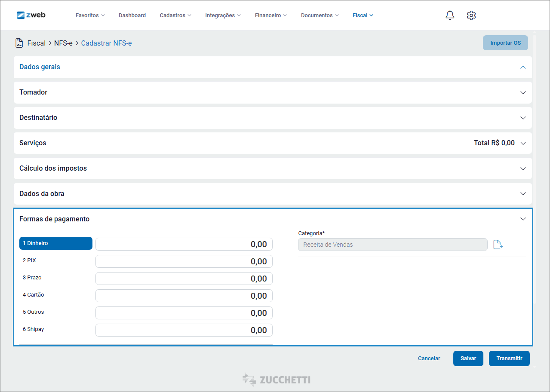This screenshot has width=550, height=392.
Task: Click the notifications bell icon
Action: click(x=450, y=15)
